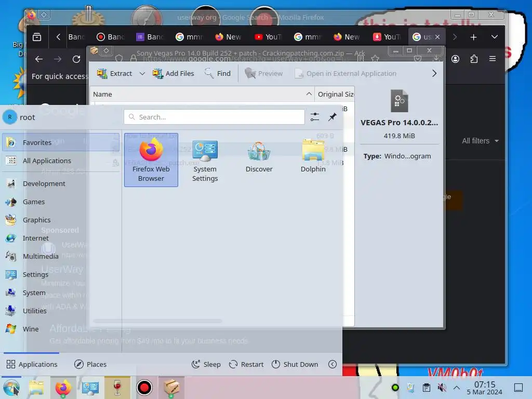This screenshot has height=399, width=532.
Task: Reload the Firefox page
Action: tap(76, 59)
